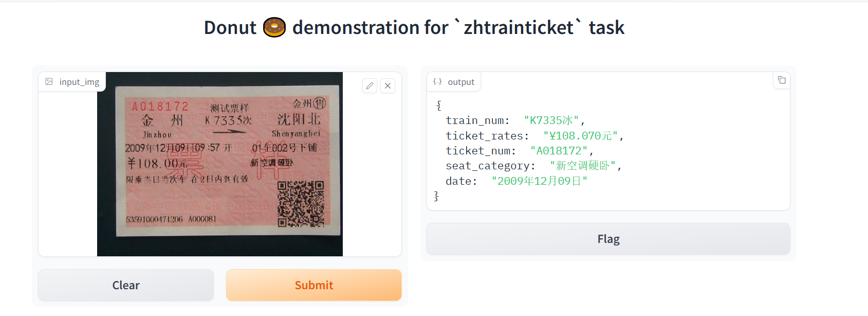Viewport: 868px width, 316px height.
Task: Click the output panel label text
Action: [461, 82]
